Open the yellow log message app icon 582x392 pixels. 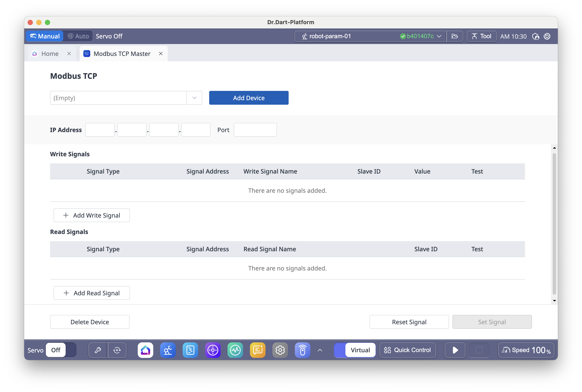pyautogui.click(x=258, y=350)
